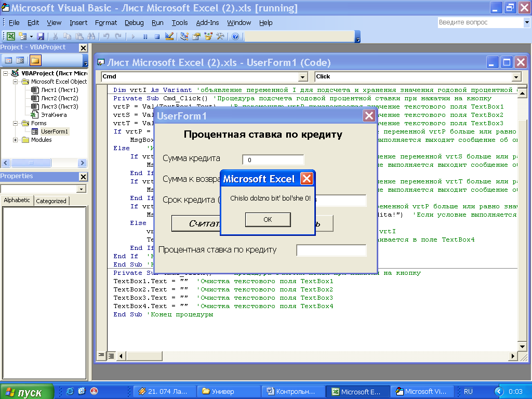Viewport: 532px width, 399px height.
Task: Click the Сумма кредита input field
Action: point(273,160)
